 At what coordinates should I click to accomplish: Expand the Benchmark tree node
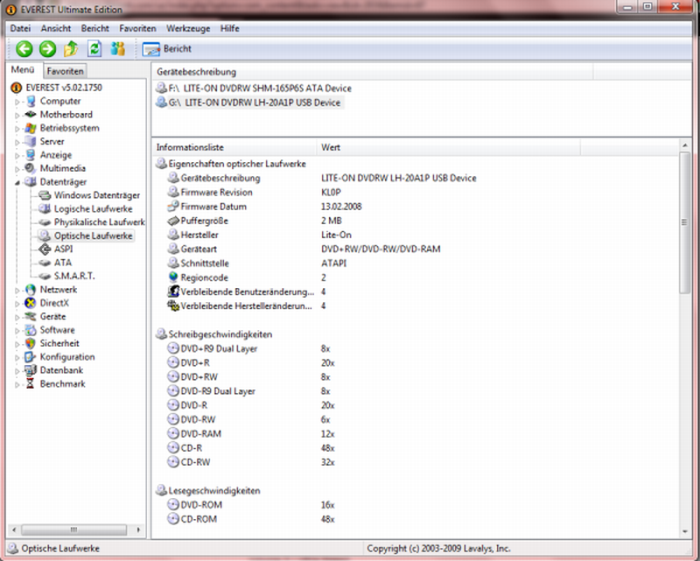(17, 384)
